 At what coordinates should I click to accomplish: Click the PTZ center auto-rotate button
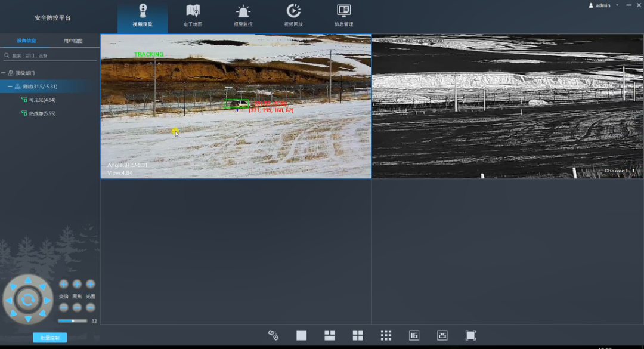[27, 299]
